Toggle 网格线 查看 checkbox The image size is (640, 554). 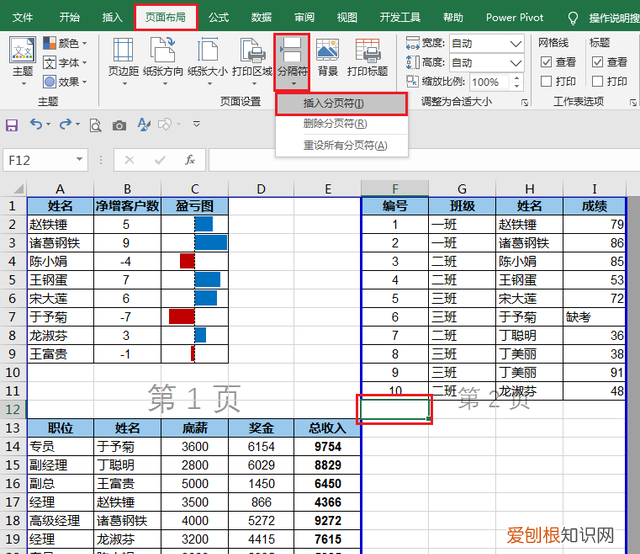point(546,62)
